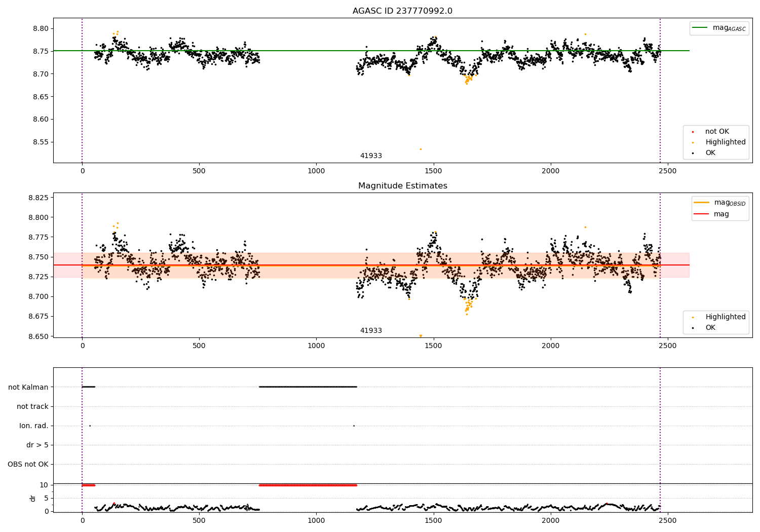Viewport: 760px width, 532px height.
Task: Click the long red bar at dr value 10
Action: click(x=308, y=485)
